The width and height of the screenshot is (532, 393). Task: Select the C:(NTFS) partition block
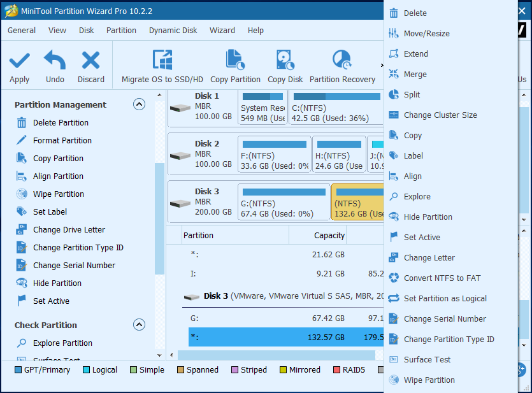pyautogui.click(x=336, y=108)
